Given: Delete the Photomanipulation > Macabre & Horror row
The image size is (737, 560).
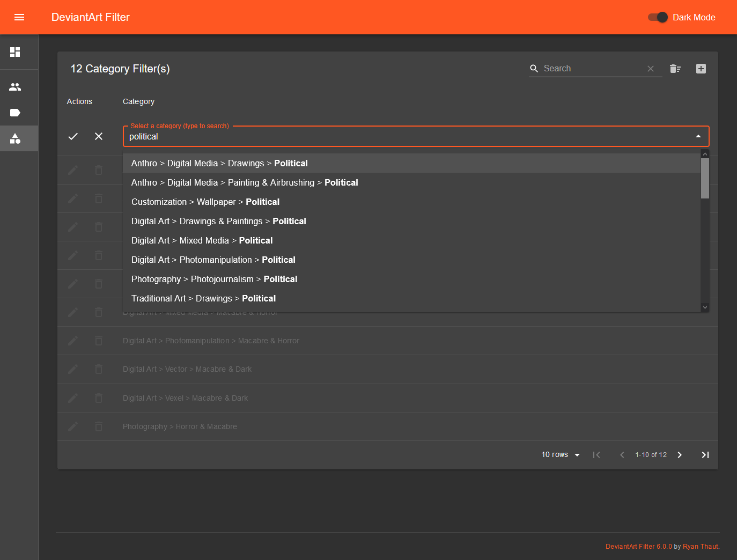Looking at the screenshot, I should click(99, 341).
